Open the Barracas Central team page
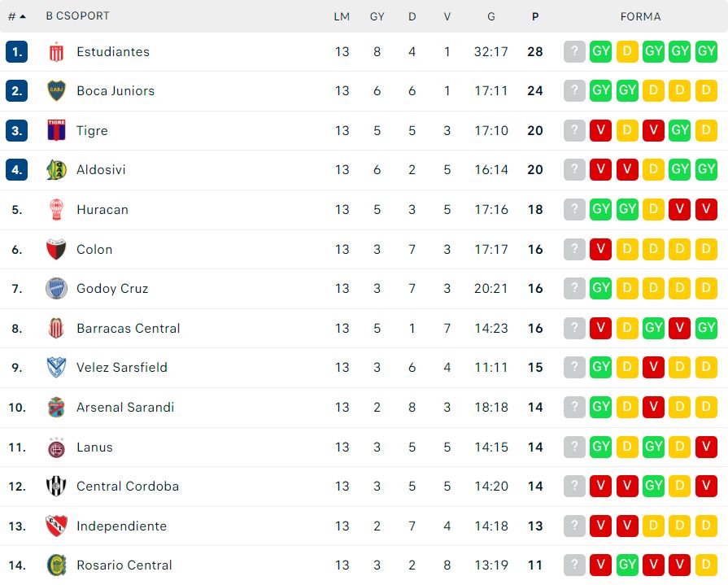728x585 pixels. click(x=129, y=328)
